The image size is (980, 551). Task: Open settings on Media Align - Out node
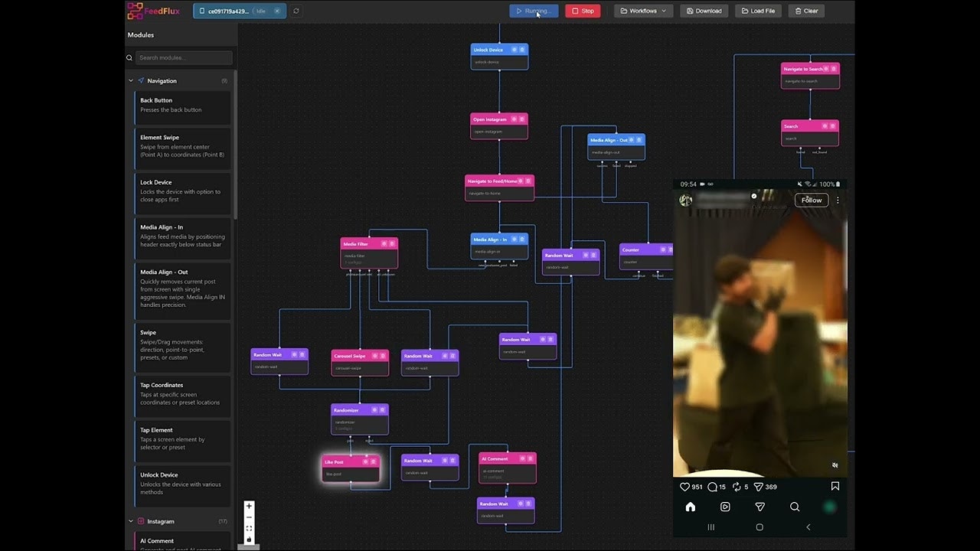632,140
